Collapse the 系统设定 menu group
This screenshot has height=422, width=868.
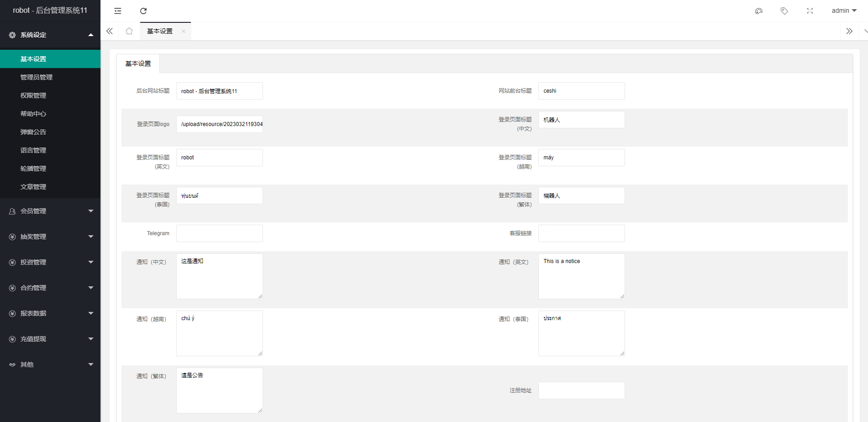point(50,35)
